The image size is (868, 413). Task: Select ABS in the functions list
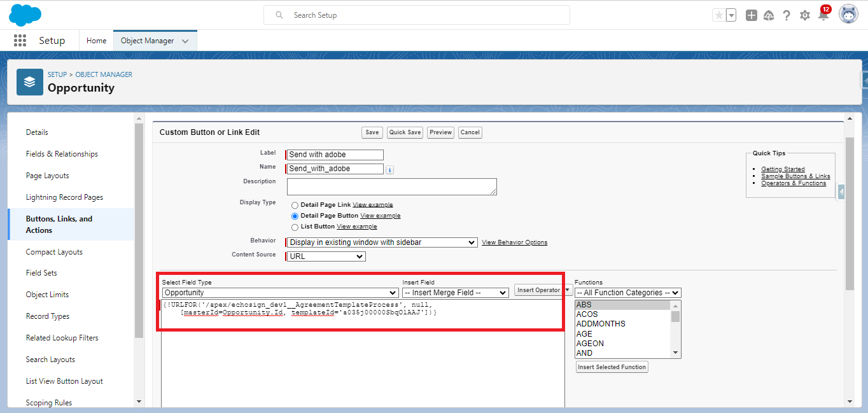pyautogui.click(x=623, y=305)
